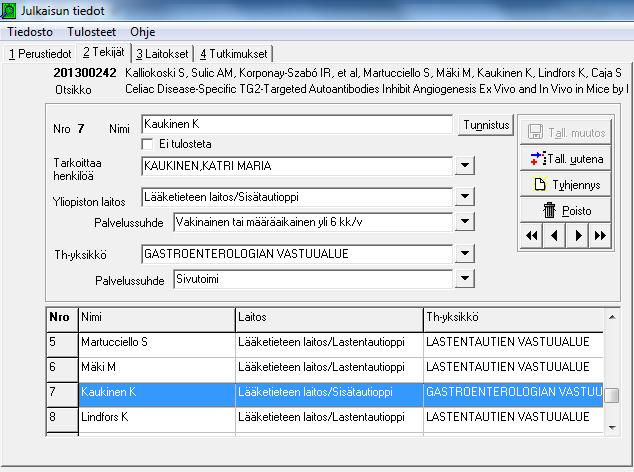Click row number 8 selector cell
Image resolution: width=634 pixels, height=472 pixels.
pos(62,420)
